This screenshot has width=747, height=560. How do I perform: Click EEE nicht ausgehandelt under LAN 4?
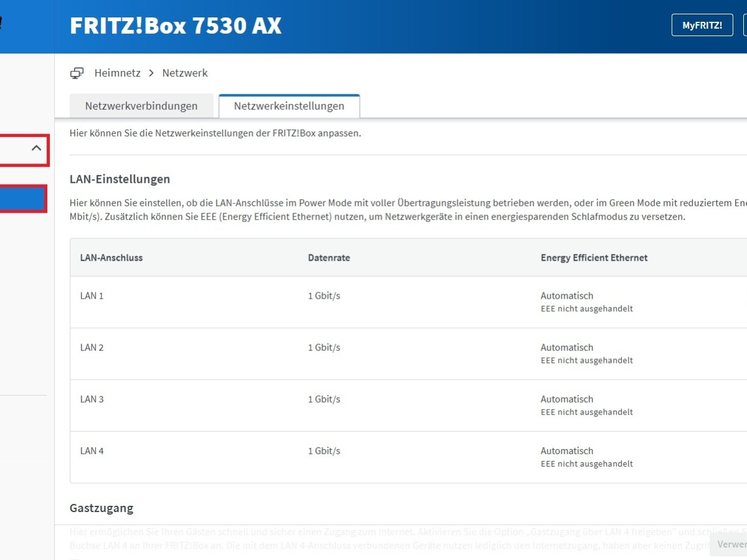[587, 464]
